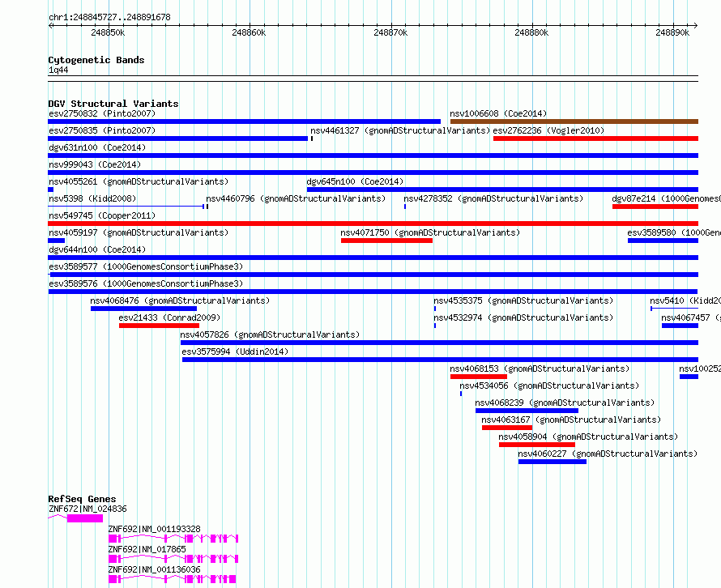Select the red nsv4068153 variant bar
This screenshot has width=721, height=588.
(x=479, y=377)
